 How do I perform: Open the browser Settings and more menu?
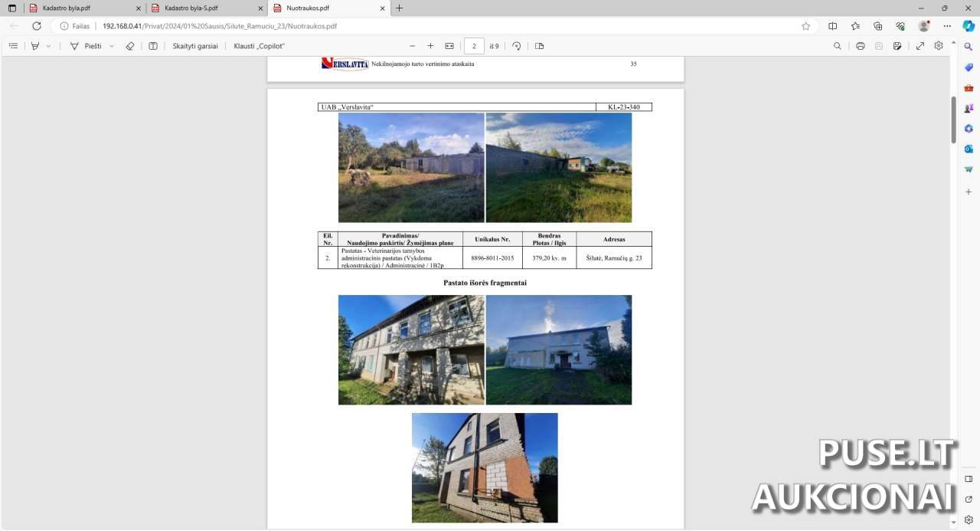(948, 26)
